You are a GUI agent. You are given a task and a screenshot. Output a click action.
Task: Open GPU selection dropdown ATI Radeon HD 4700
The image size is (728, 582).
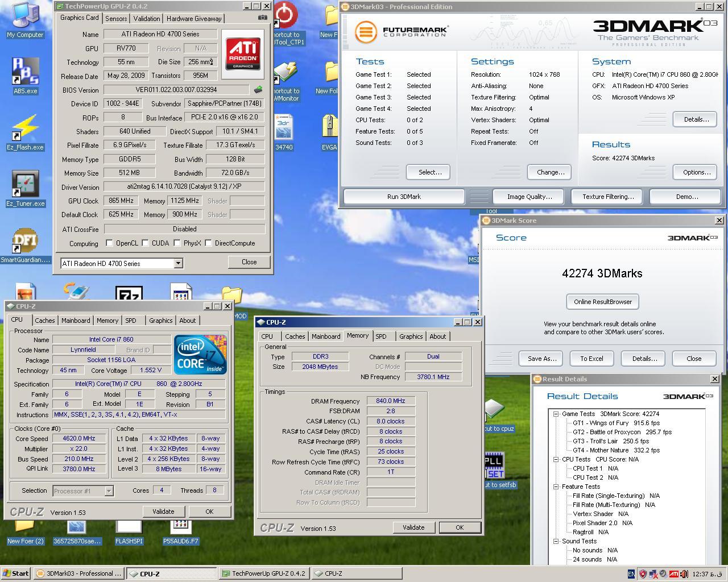pos(122,263)
